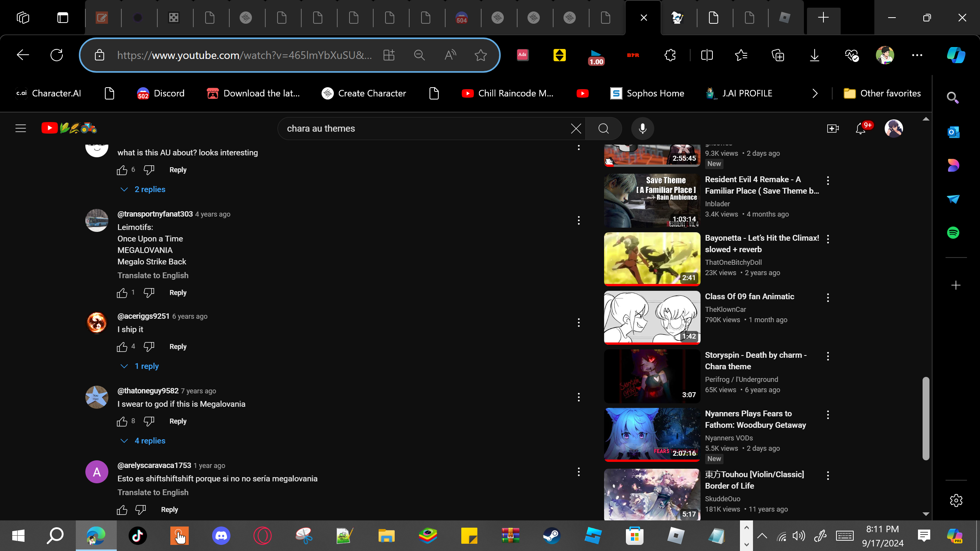Open Discord from the Windows taskbar
This screenshot has width=980, height=551.
(x=221, y=535)
